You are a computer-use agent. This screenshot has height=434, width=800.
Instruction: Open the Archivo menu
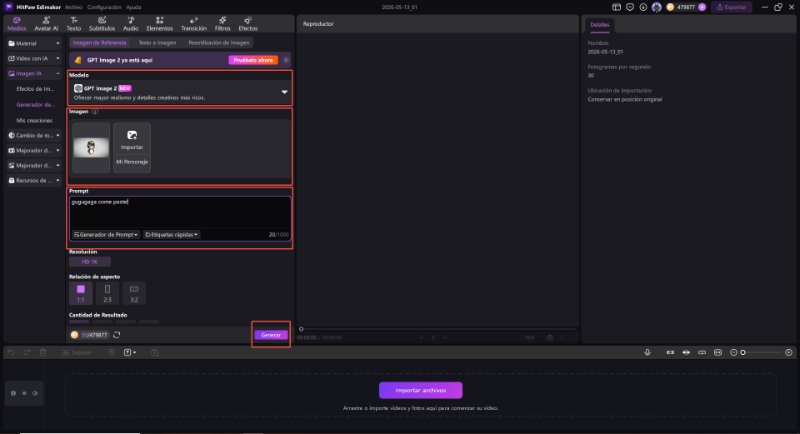pos(73,7)
